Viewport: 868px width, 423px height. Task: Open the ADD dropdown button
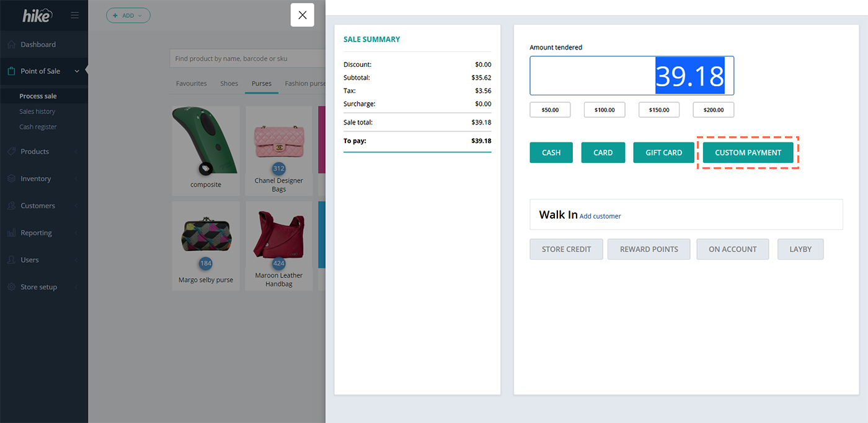pos(128,15)
